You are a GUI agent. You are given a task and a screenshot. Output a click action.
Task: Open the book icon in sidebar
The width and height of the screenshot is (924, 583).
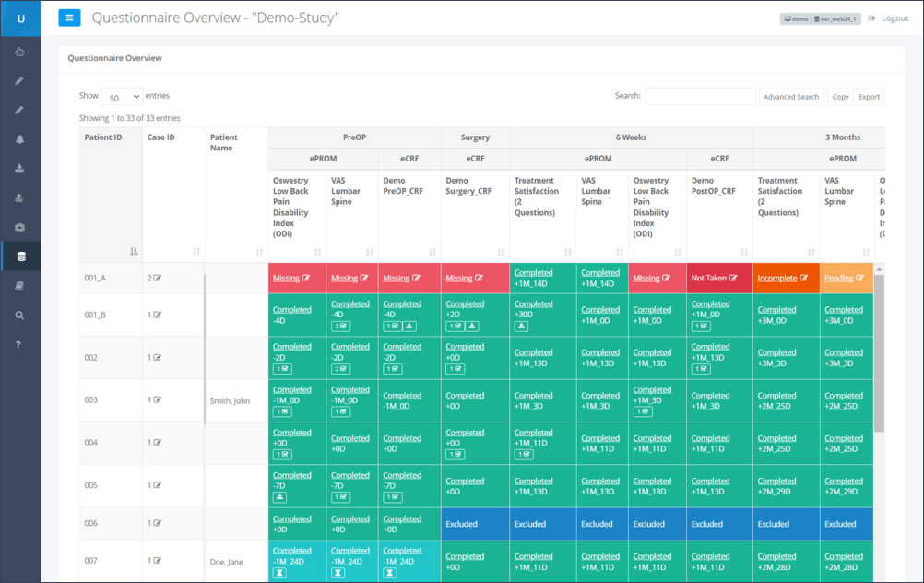tap(20, 286)
